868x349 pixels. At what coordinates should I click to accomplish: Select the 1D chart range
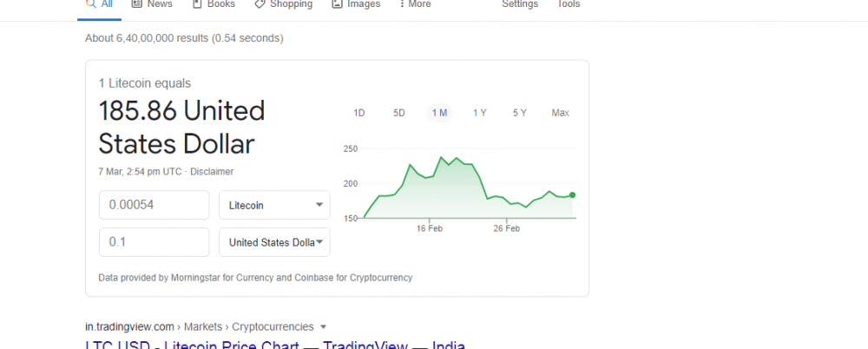click(x=359, y=113)
